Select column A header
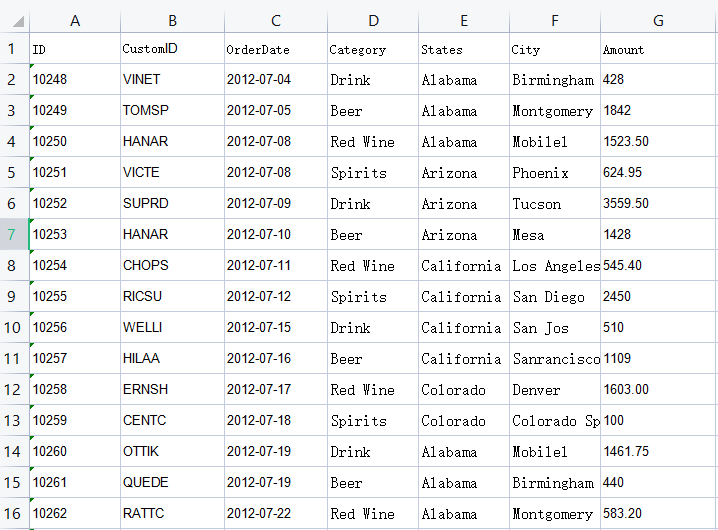Image resolution: width=718 pixels, height=530 pixels. coord(75,21)
